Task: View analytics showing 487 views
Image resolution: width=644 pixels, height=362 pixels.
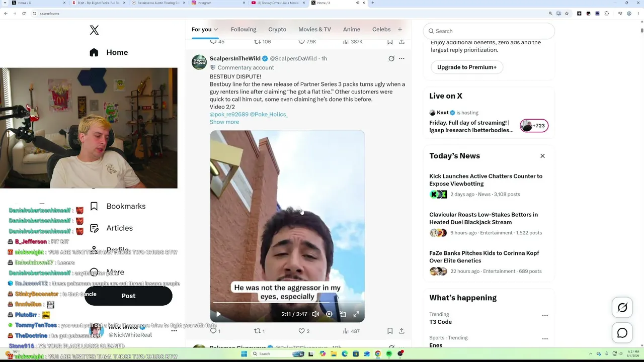Action: (351, 331)
